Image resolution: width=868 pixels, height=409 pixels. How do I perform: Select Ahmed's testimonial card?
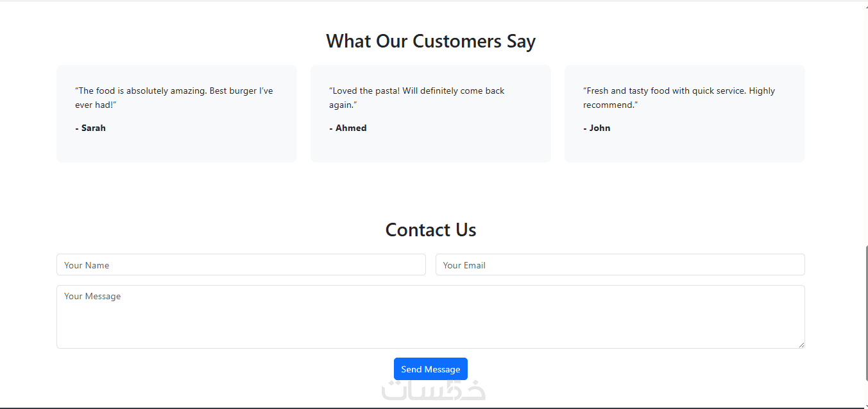click(x=430, y=148)
